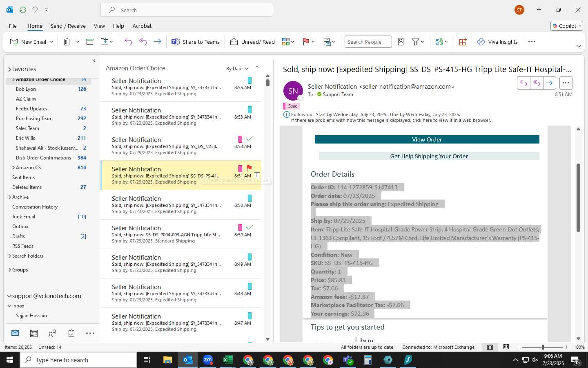This screenshot has height=368, width=588.
Task: Select the Home tab
Action: coord(35,26)
